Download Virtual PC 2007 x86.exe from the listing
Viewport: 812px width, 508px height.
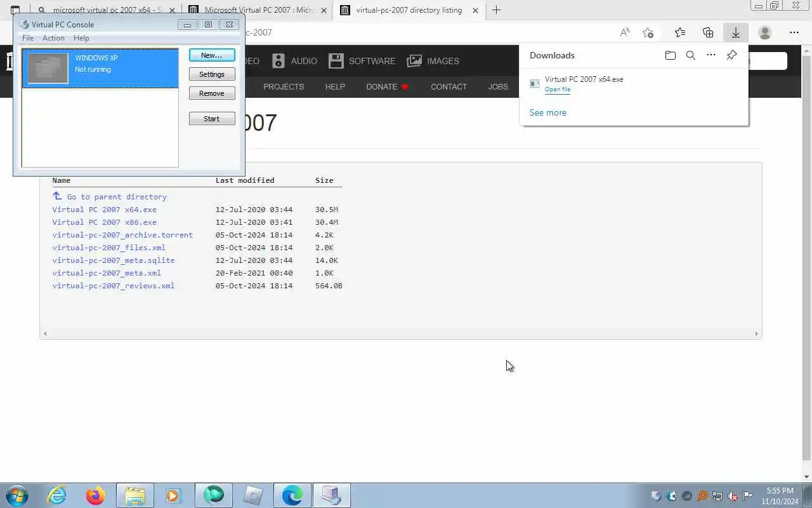click(105, 222)
